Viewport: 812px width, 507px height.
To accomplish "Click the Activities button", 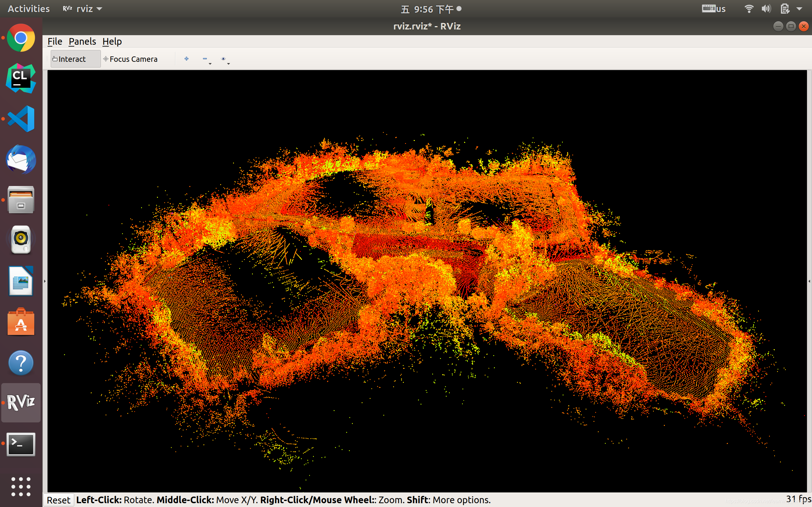I will 29,9.
